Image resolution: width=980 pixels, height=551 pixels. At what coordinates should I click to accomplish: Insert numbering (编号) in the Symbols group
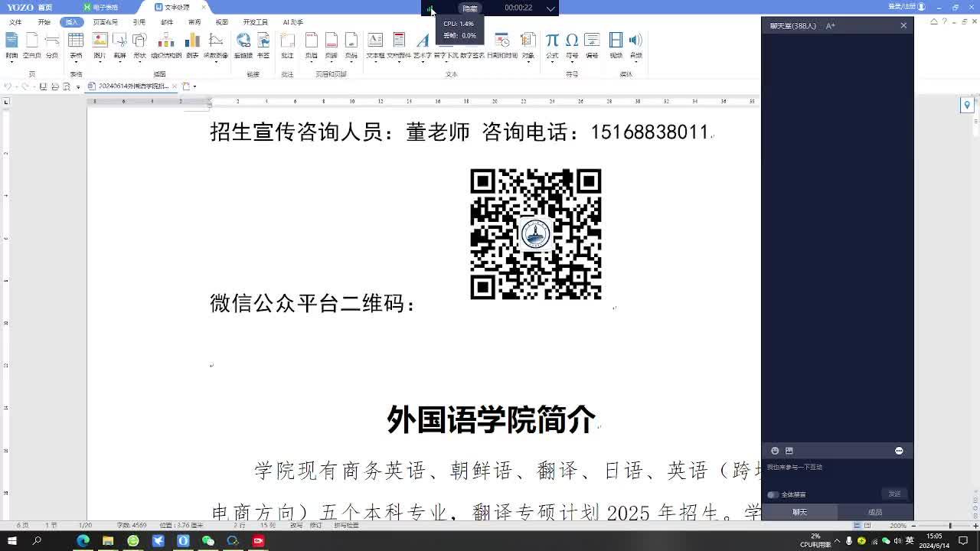(x=592, y=44)
